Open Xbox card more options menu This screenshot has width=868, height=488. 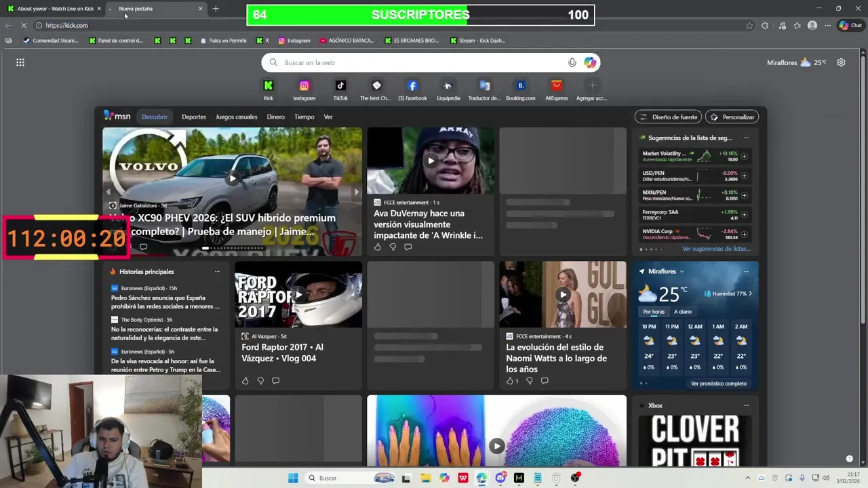click(x=746, y=405)
